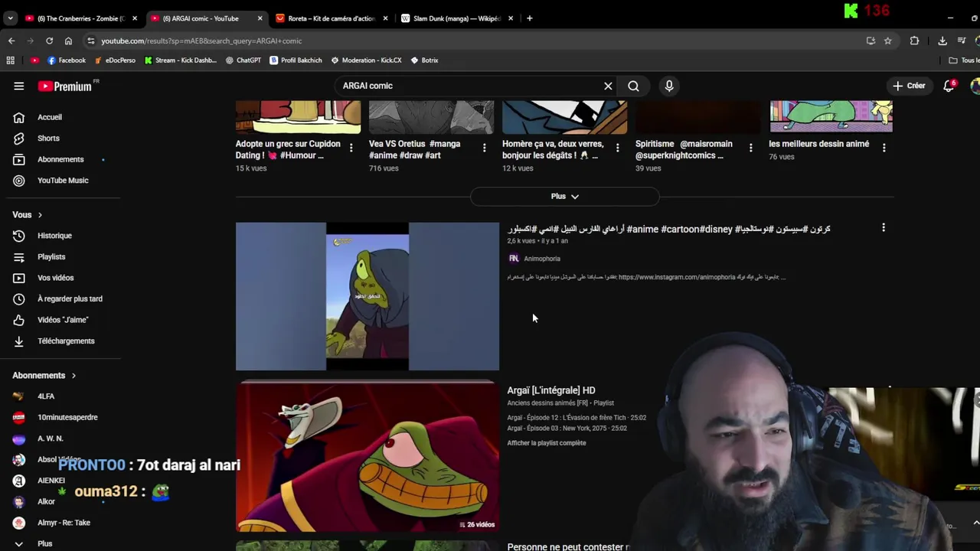The image size is (980, 551).
Task: Go back with the browser arrow
Action: (x=11, y=41)
